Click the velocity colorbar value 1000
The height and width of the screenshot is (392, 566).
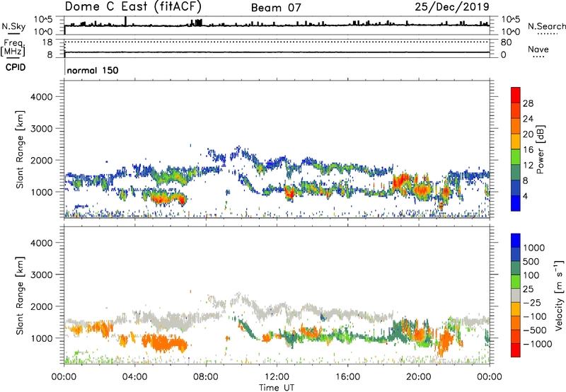pos(534,248)
